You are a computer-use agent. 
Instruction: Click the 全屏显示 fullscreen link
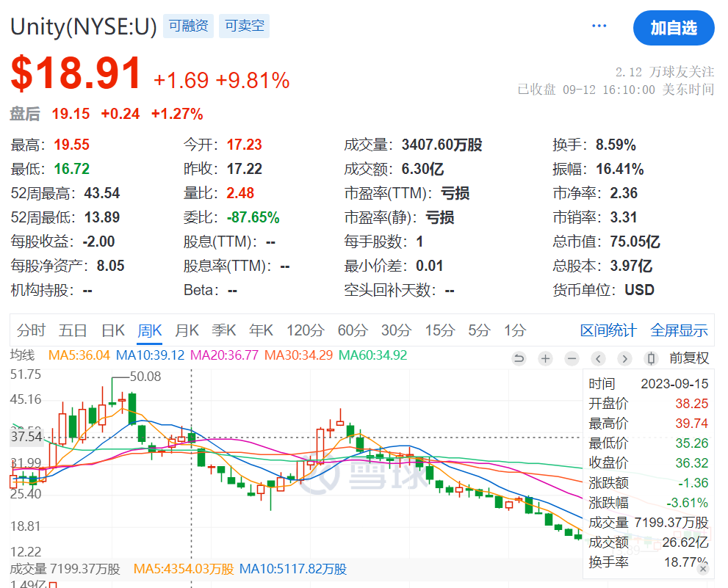679,330
